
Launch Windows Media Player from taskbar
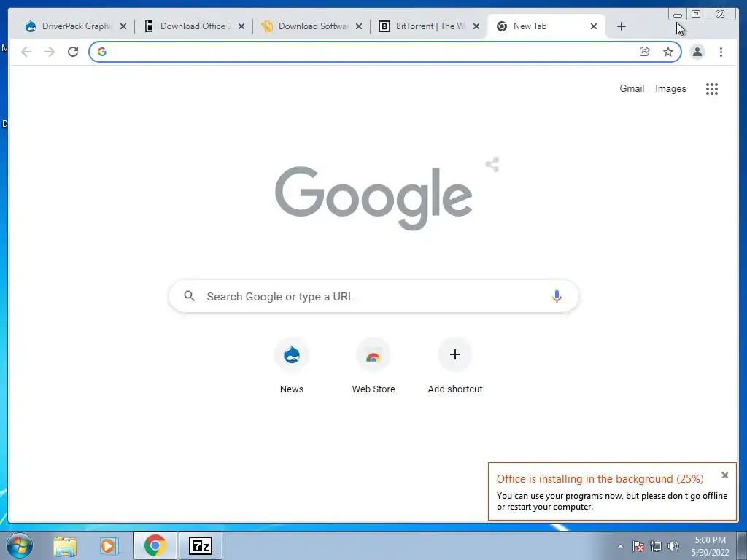pyautogui.click(x=108, y=545)
